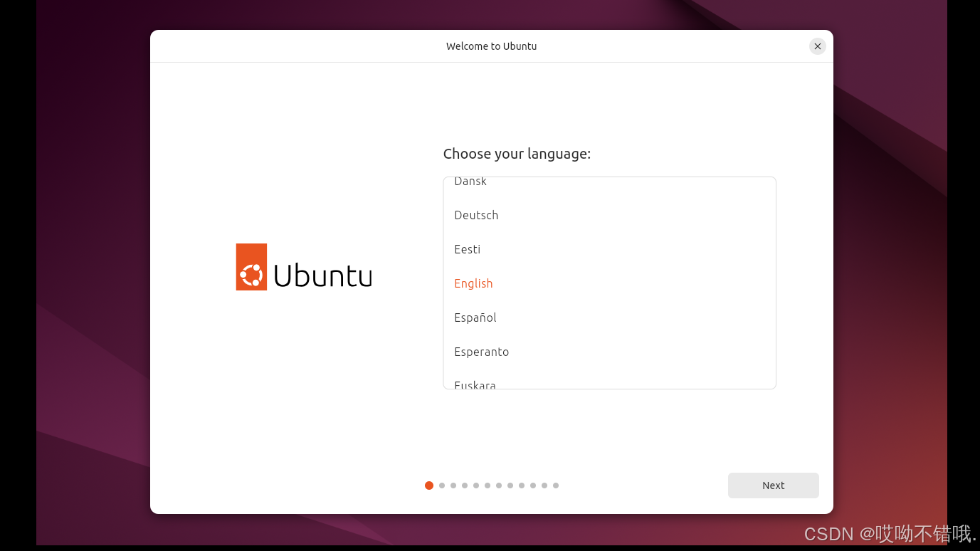
Task: Select Eesti from the language list
Action: click(x=609, y=249)
